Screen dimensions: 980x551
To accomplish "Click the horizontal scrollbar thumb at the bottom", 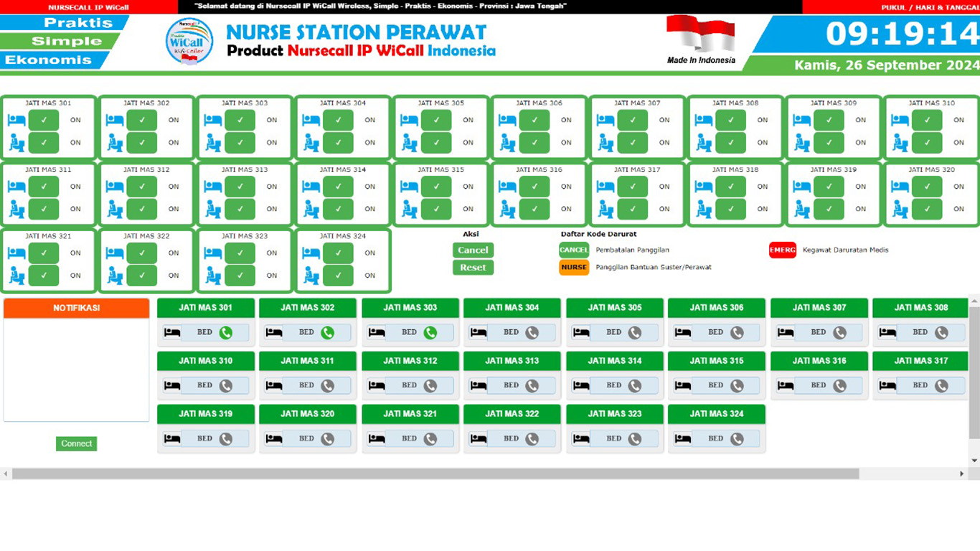I will pos(435,474).
